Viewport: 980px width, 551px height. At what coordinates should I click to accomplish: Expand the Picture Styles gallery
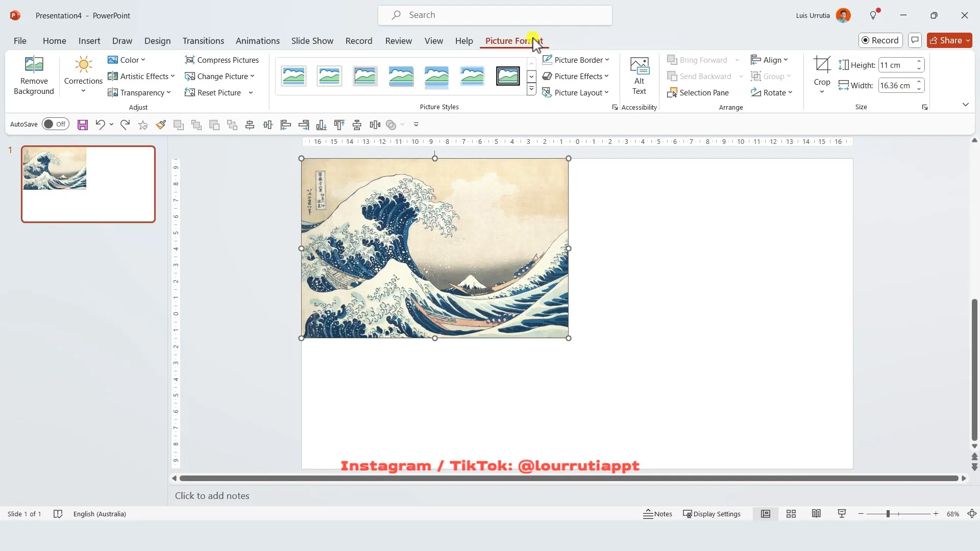coord(531,89)
